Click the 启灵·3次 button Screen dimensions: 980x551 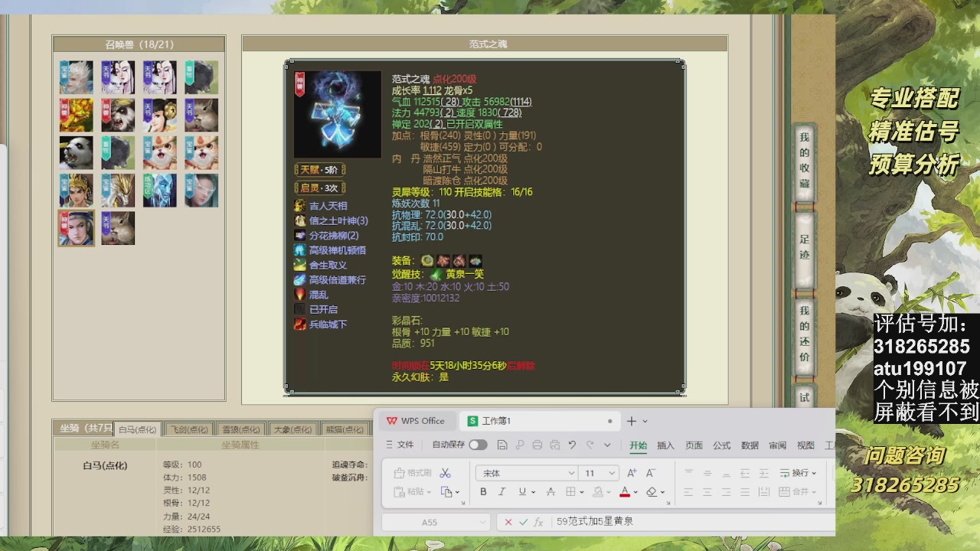point(320,187)
